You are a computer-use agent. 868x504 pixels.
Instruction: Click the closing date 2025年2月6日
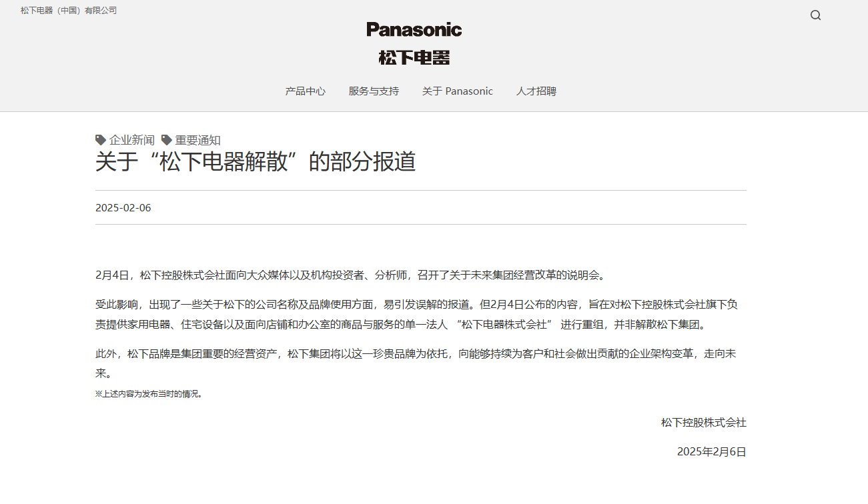pos(712,452)
